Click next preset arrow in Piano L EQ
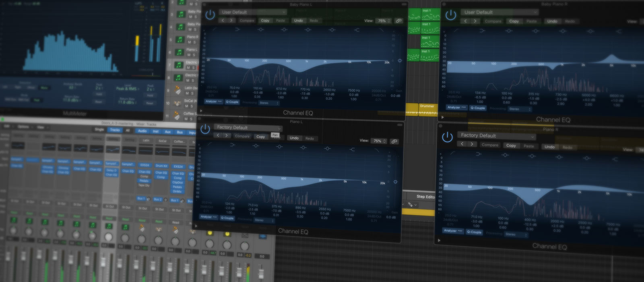This screenshot has height=282, width=644. click(227, 136)
